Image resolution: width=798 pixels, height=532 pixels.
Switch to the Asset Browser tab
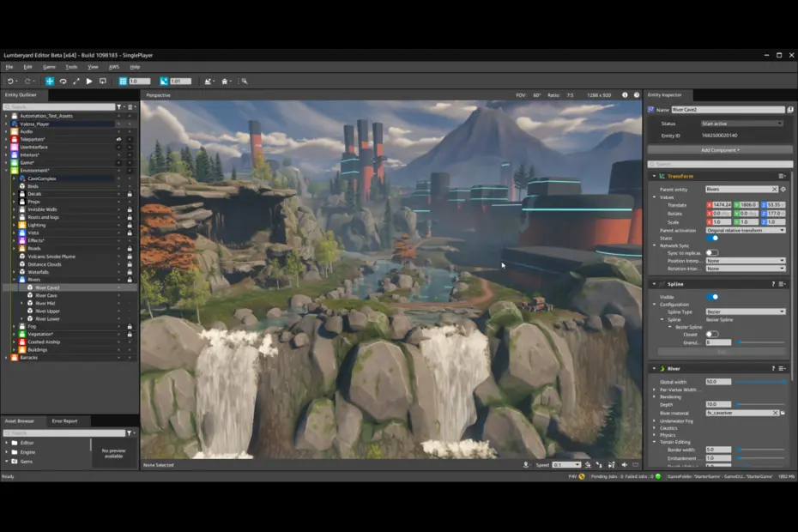(x=20, y=421)
